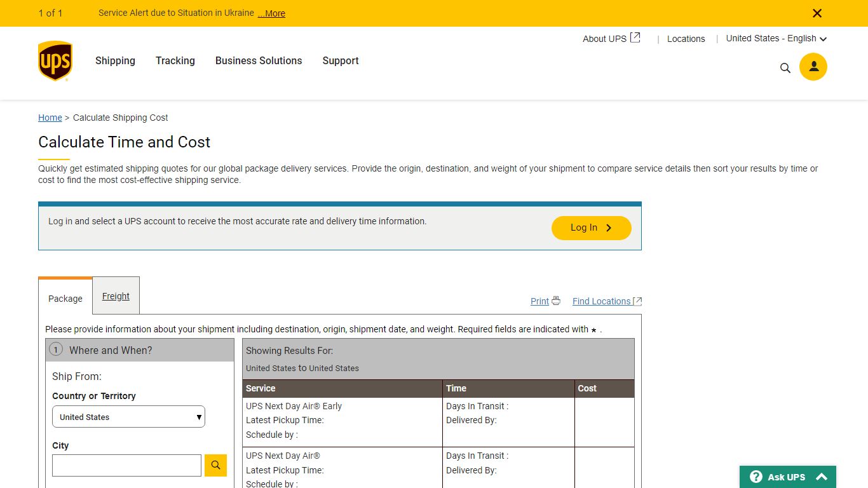Open the Locations link

(x=686, y=39)
